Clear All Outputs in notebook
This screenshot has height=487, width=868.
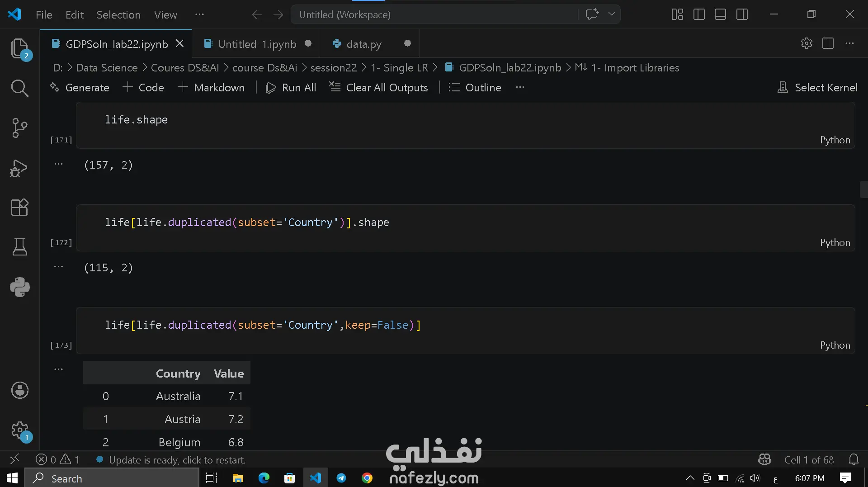(378, 87)
